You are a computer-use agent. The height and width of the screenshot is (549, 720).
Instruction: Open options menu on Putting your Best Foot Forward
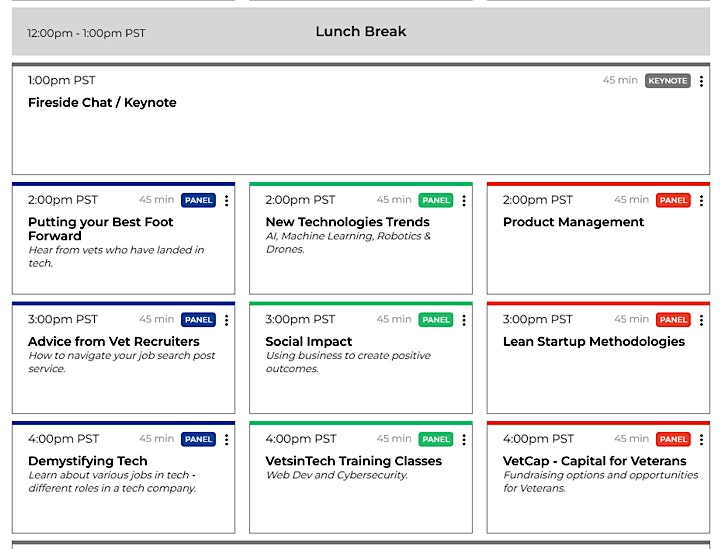tap(226, 201)
